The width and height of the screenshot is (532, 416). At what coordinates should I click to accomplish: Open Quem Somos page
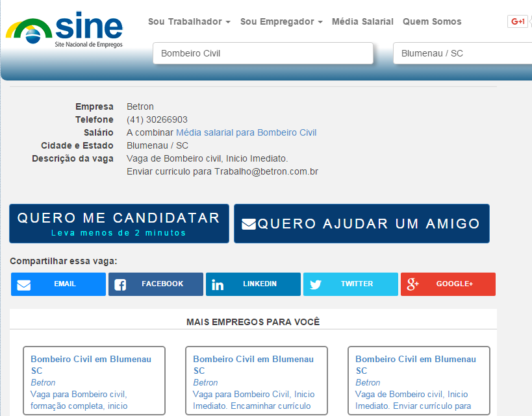coord(432,21)
